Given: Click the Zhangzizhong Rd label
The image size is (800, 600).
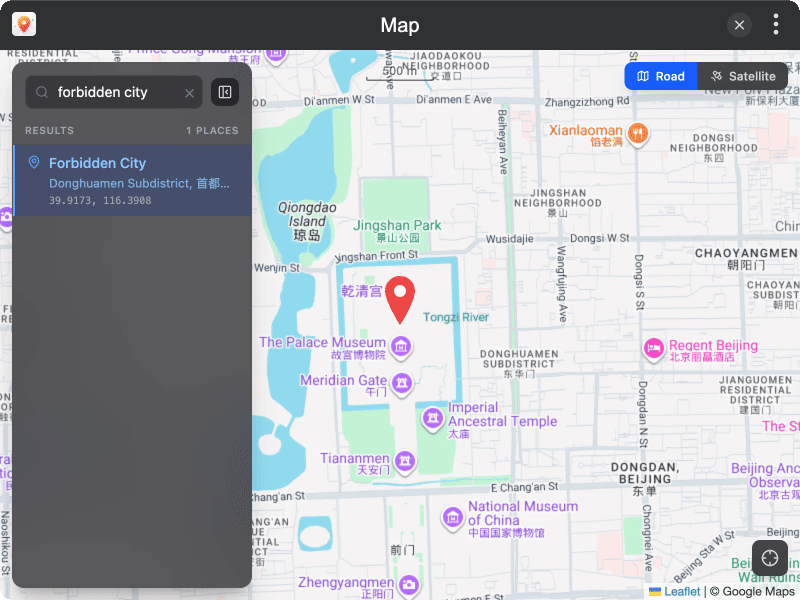Looking at the screenshot, I should (587, 102).
